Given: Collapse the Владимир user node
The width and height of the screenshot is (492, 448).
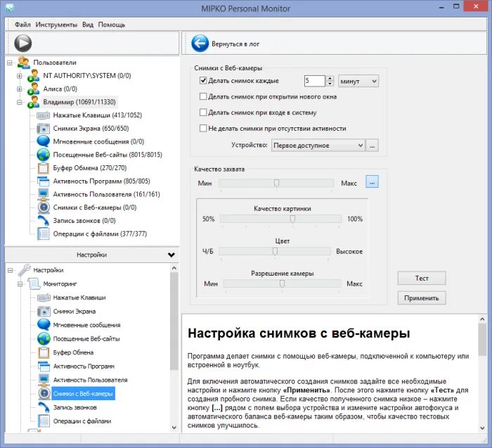Looking at the screenshot, I should pyautogui.click(x=20, y=103).
